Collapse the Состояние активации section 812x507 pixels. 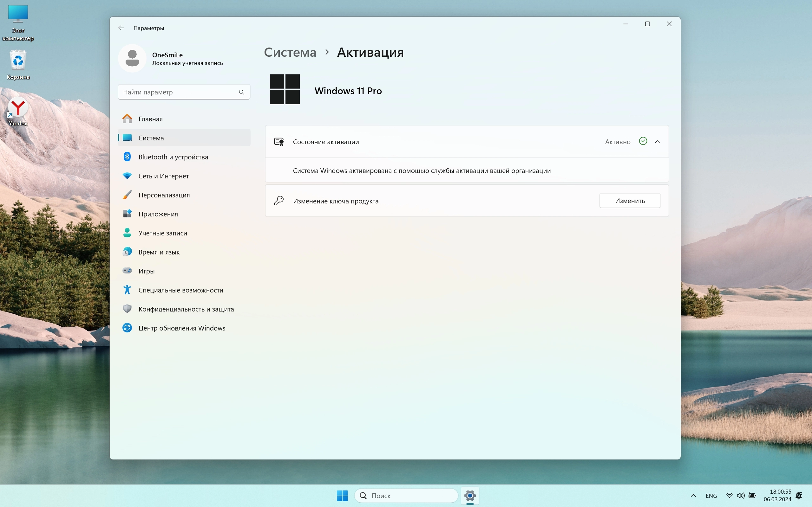[657, 142]
